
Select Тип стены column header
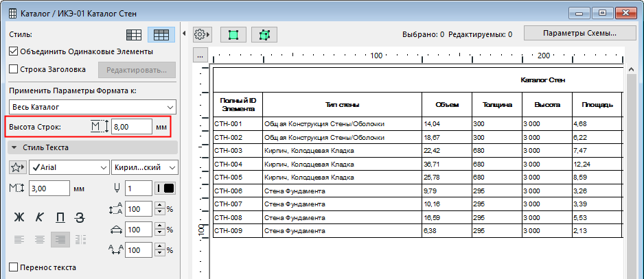click(x=342, y=105)
